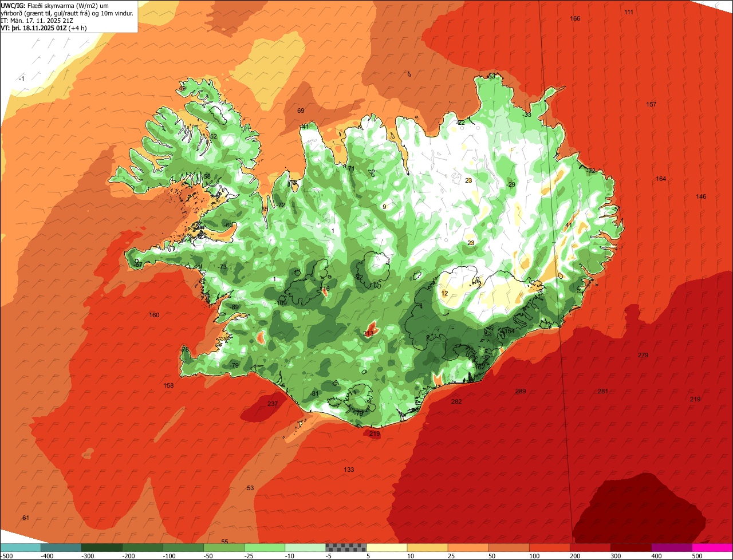Click the legend label -400
This screenshot has width=733, height=560.
click(x=47, y=556)
